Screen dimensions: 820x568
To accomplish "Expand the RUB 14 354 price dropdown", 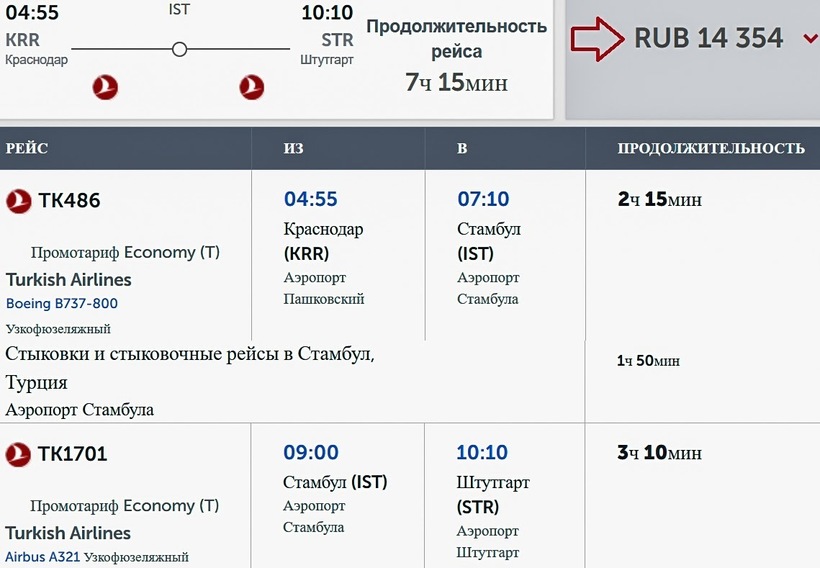I will [809, 39].
